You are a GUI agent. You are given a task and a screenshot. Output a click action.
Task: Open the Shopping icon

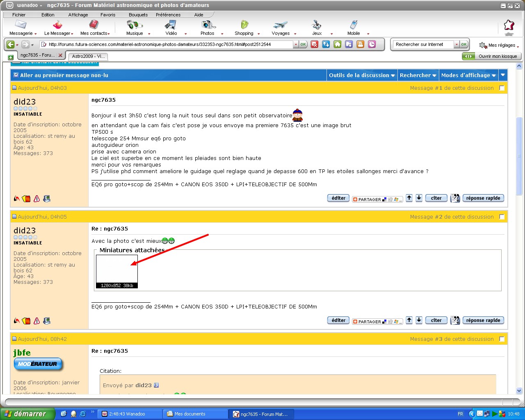[x=244, y=25]
